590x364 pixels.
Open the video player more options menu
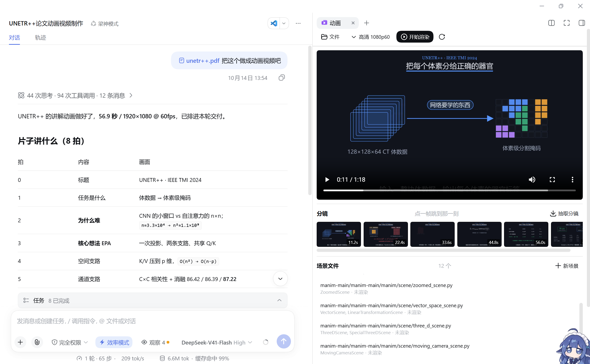(x=572, y=179)
